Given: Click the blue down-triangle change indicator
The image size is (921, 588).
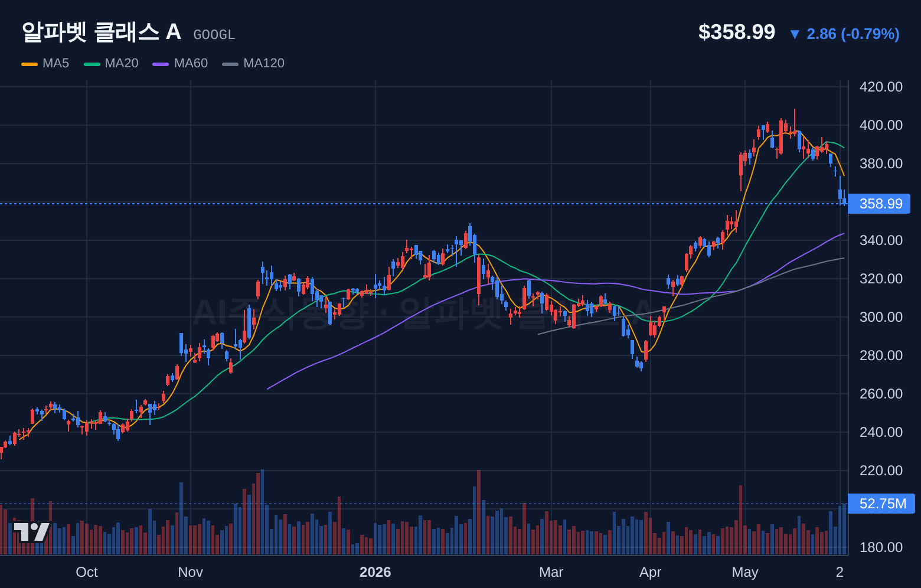Looking at the screenshot, I should [795, 34].
